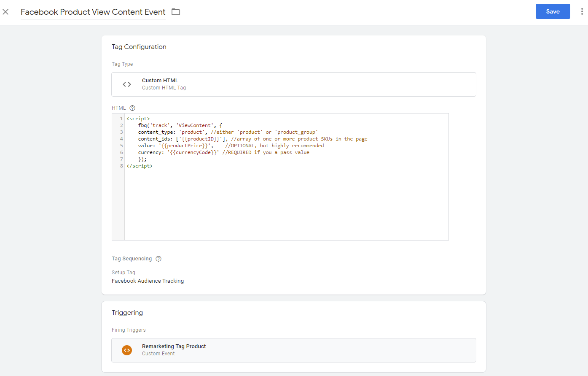Screen dimensions: 588x376
Task: Open the Remarketing Tag Product trigger
Action: point(293,350)
